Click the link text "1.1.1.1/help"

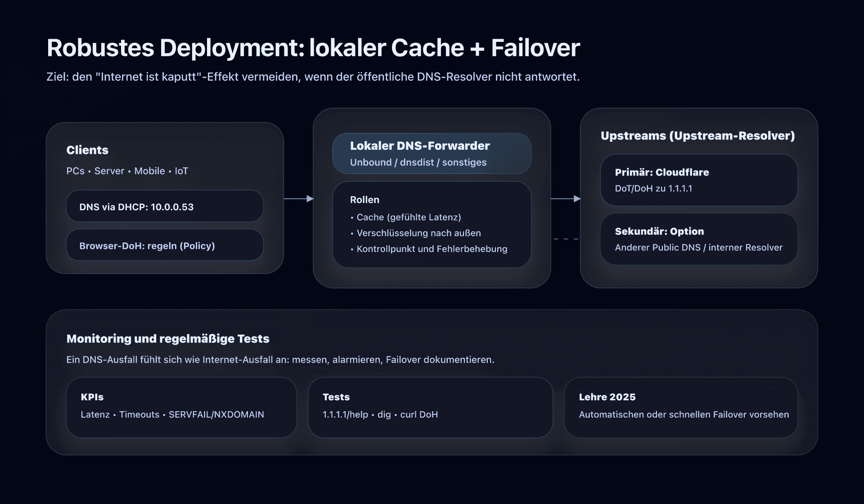tap(343, 414)
